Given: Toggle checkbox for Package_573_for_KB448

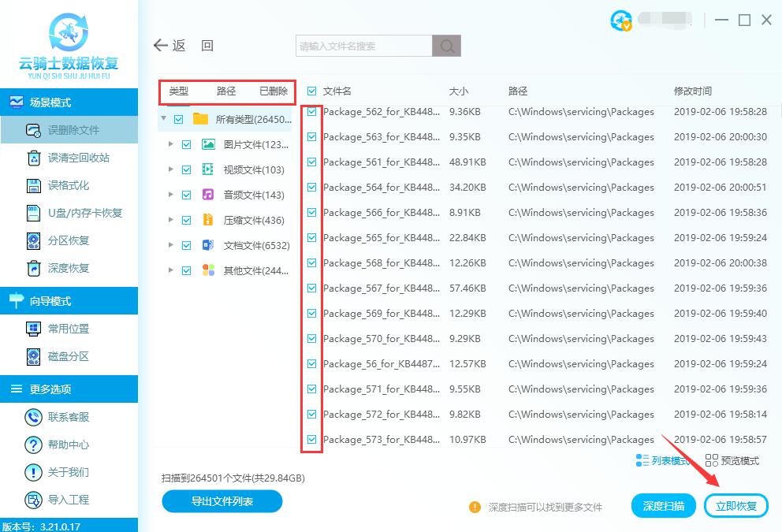Looking at the screenshot, I should pyautogui.click(x=311, y=439).
